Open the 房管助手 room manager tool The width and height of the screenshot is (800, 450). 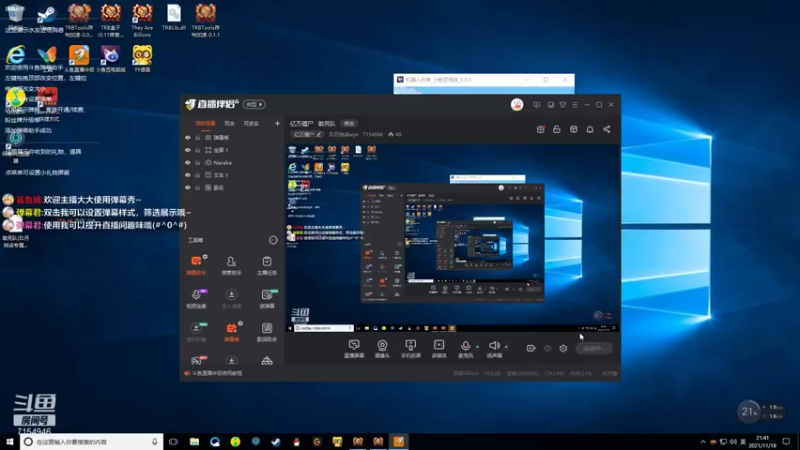[x=231, y=265]
